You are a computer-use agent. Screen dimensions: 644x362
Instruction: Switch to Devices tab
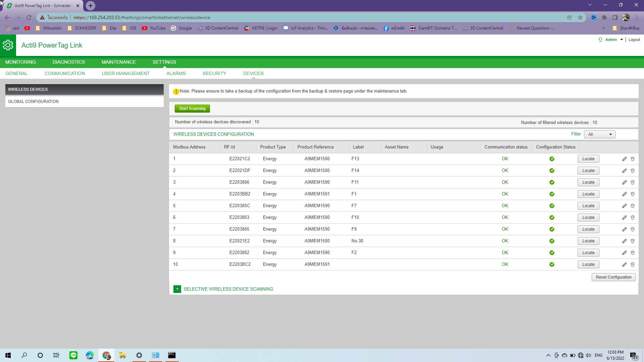(x=253, y=73)
